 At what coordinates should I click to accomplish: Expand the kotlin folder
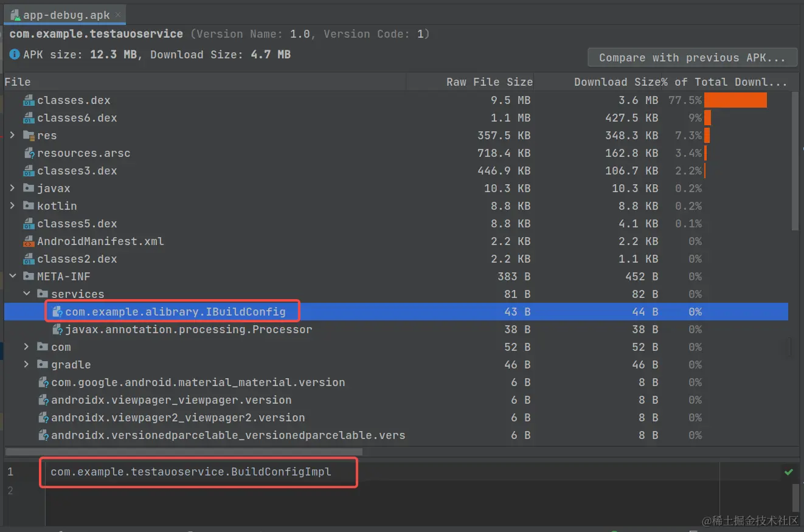coord(13,206)
